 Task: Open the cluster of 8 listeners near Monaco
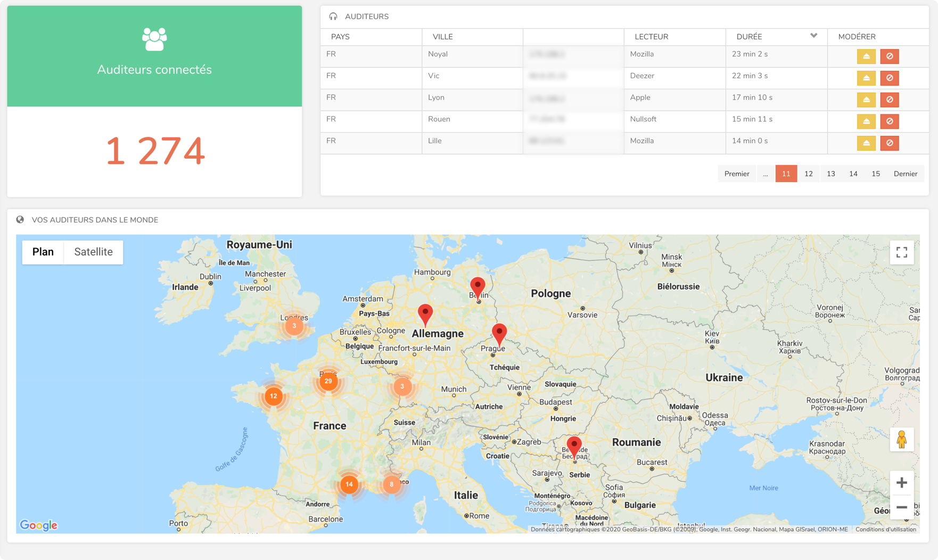[x=392, y=484]
